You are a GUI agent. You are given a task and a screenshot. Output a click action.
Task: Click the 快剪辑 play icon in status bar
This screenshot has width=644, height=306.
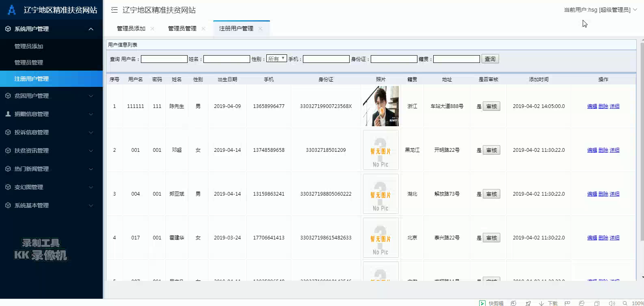tap(482, 303)
